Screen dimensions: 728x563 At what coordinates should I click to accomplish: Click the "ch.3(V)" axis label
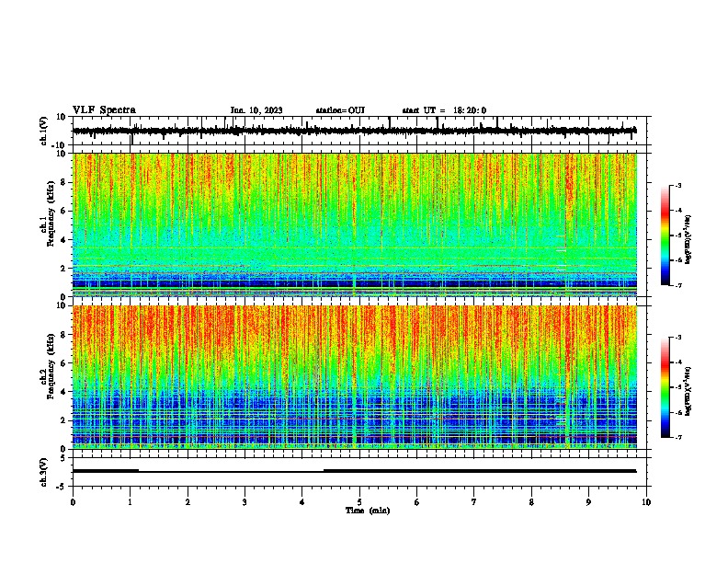pos(44,472)
